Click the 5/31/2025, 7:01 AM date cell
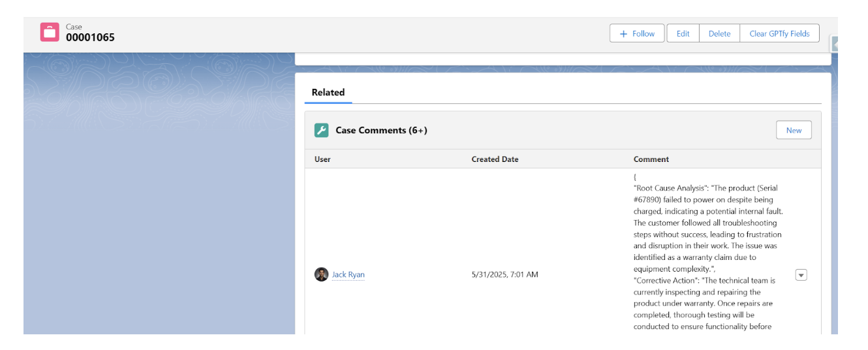This screenshot has width=868, height=350. pos(504,274)
